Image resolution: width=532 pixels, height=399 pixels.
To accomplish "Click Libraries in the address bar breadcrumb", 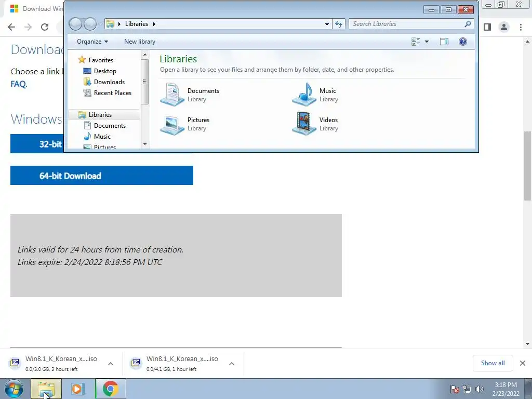I will tap(137, 24).
